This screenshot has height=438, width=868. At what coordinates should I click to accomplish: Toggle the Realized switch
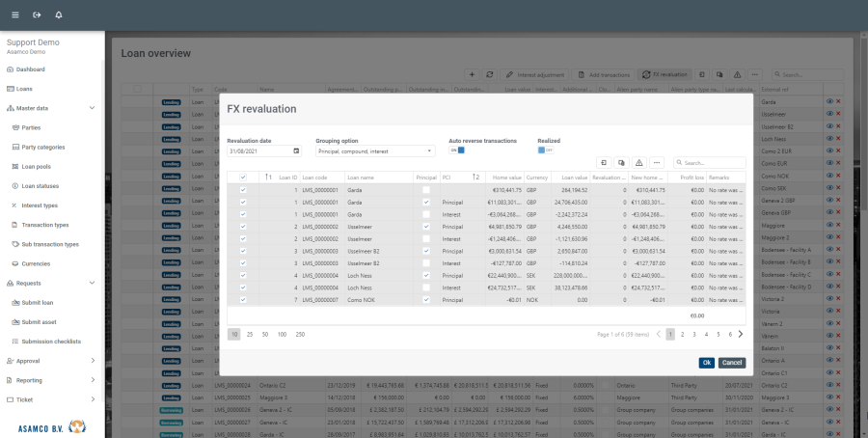546,151
